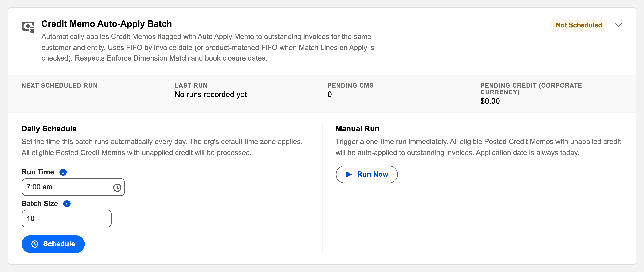Click the Run Time input showing 7:00 am
This screenshot has height=272, width=644.
[x=73, y=187]
